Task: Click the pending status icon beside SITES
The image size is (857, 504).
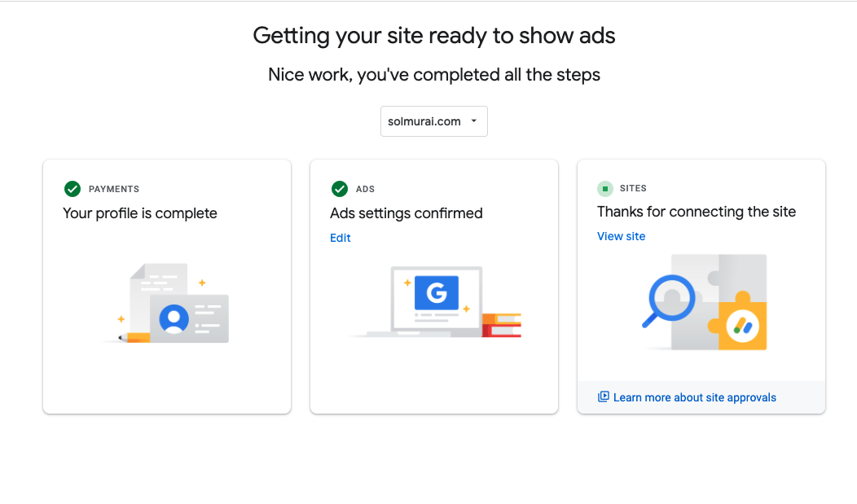Action: [x=605, y=189]
